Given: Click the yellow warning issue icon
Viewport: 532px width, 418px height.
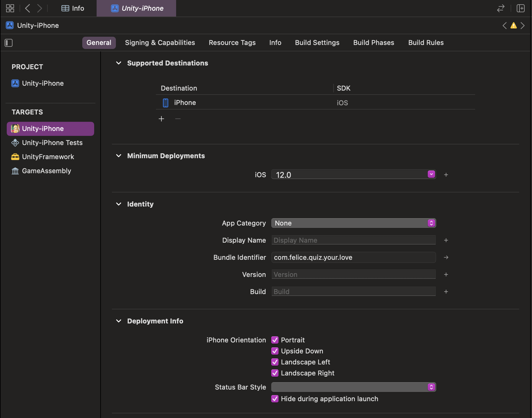Looking at the screenshot, I should click(514, 25).
